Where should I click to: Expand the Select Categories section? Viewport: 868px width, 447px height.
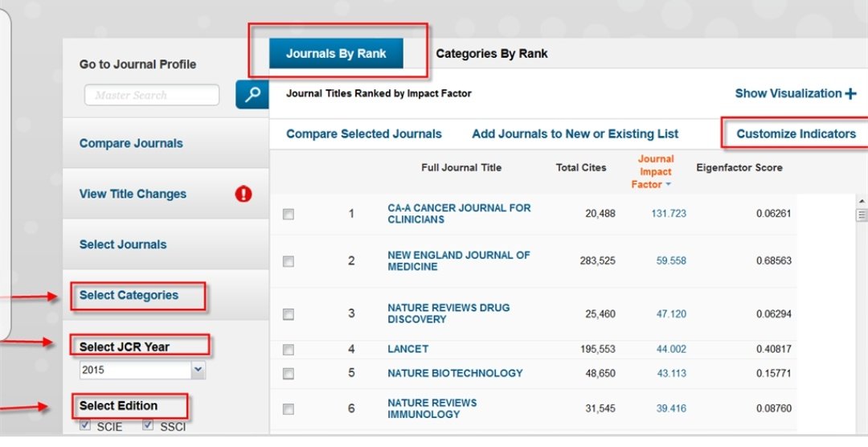(129, 295)
